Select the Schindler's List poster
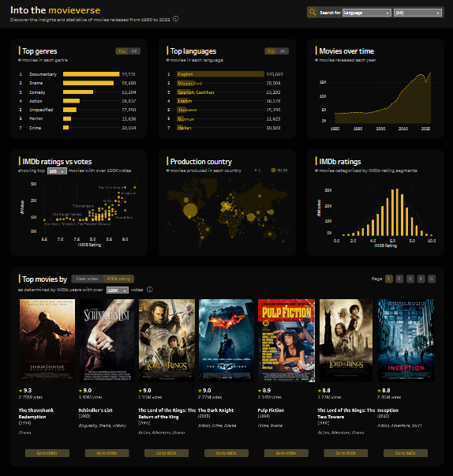This screenshot has width=453, height=476. click(107, 340)
